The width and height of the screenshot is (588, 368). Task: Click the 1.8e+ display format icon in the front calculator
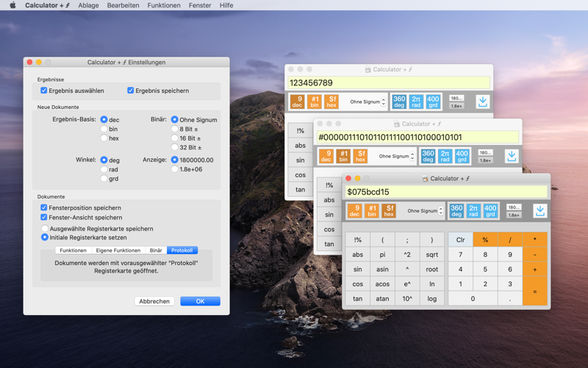click(514, 215)
